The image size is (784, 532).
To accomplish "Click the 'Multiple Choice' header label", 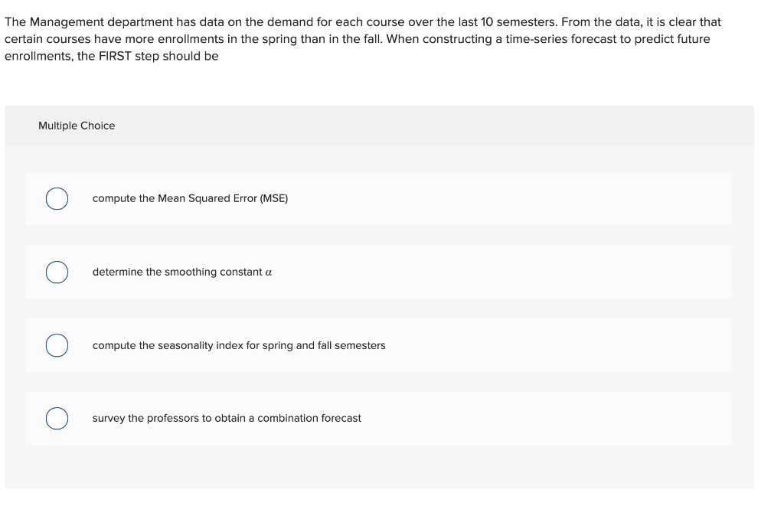I will 77,126.
